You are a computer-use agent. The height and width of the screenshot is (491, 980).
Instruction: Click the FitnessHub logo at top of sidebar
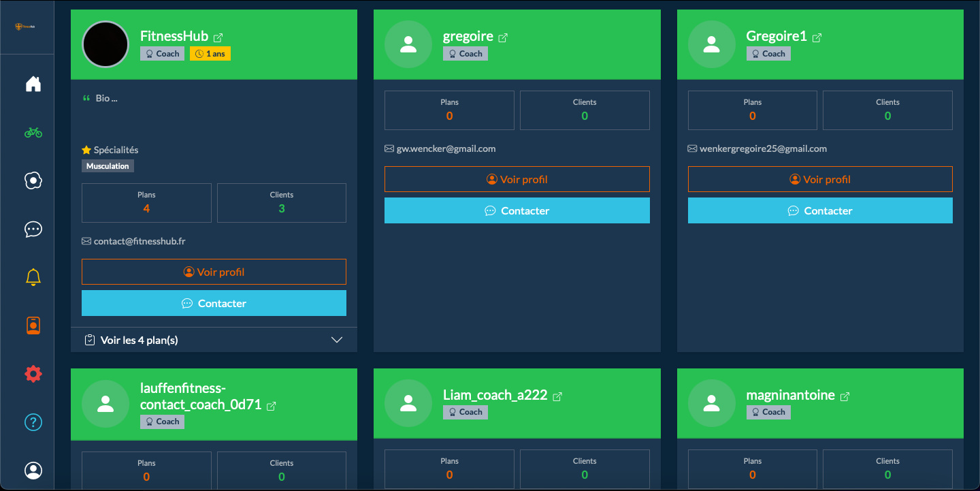27,27
